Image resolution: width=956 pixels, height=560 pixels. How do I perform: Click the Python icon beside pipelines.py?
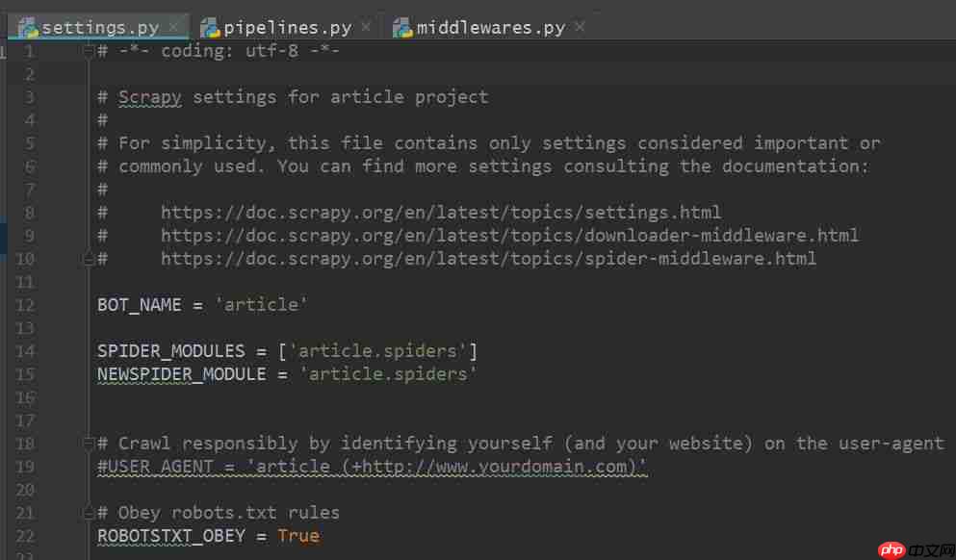coord(210,27)
